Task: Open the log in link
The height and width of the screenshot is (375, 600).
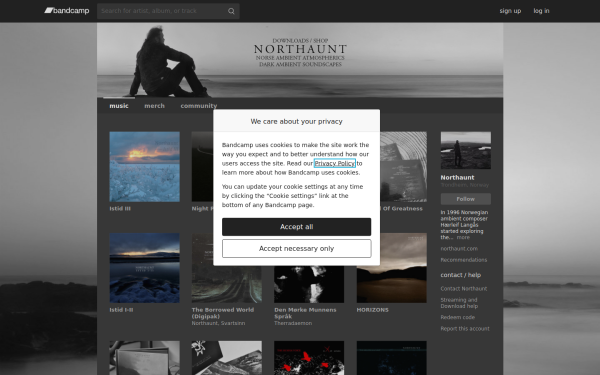Action: (x=541, y=11)
